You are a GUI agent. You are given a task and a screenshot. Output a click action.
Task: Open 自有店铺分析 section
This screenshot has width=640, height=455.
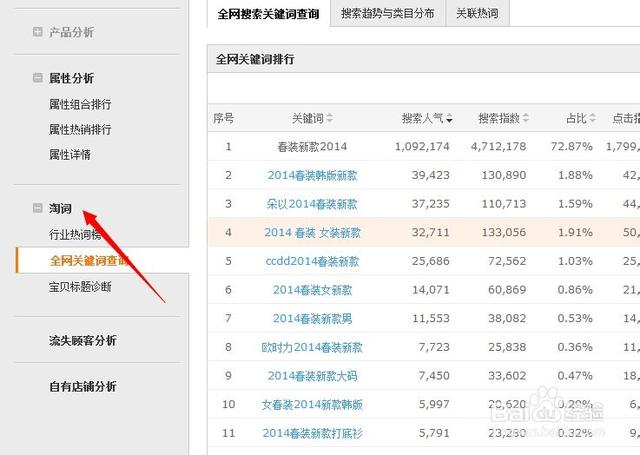pos(83,386)
